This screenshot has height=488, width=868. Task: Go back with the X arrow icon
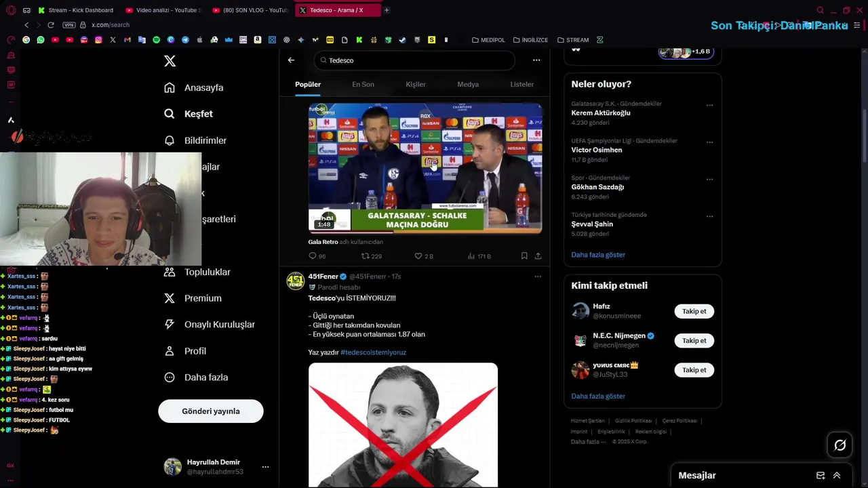(x=291, y=60)
